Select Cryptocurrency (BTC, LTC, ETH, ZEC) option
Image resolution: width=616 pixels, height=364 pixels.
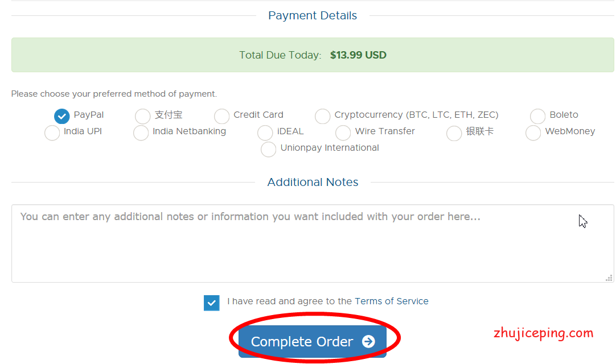point(323,116)
